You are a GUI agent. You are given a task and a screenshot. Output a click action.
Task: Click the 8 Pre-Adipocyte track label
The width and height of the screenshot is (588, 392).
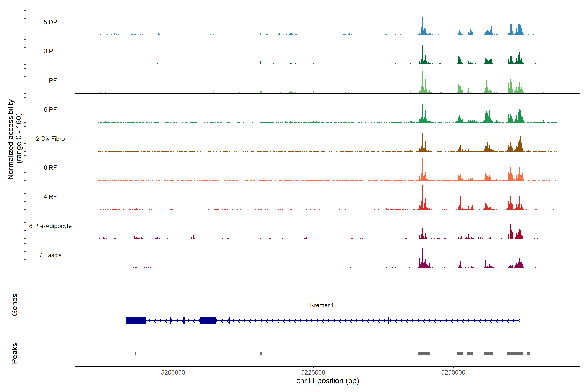pyautogui.click(x=50, y=226)
